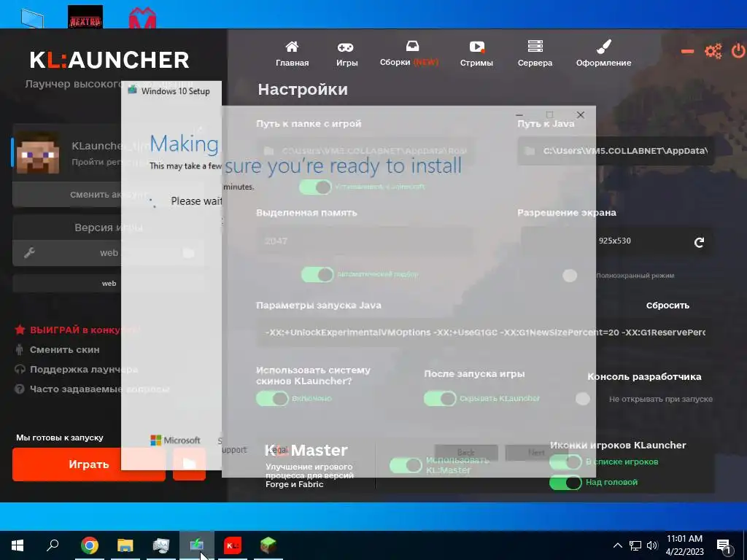Click the orange folder button beside Играть
This screenshot has height=560, width=747.
tap(189, 464)
